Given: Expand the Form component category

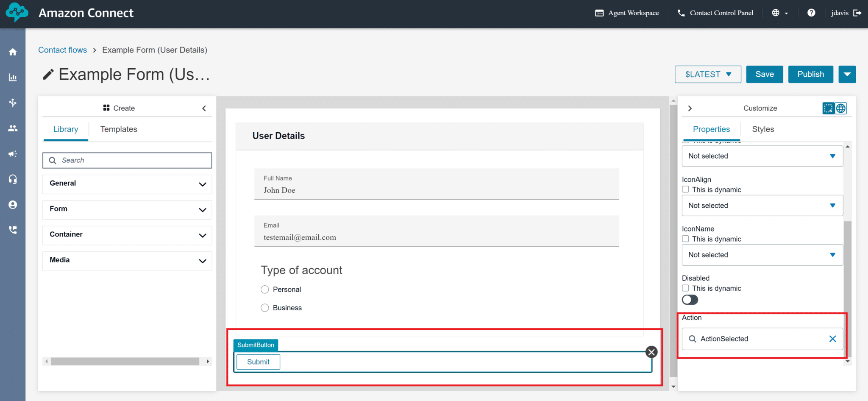Looking at the screenshot, I should (126, 209).
